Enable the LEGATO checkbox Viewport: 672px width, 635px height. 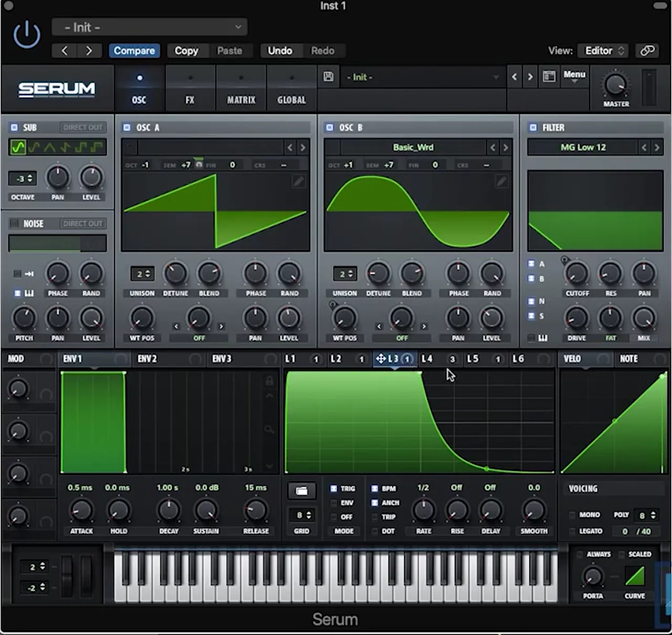pyautogui.click(x=572, y=531)
